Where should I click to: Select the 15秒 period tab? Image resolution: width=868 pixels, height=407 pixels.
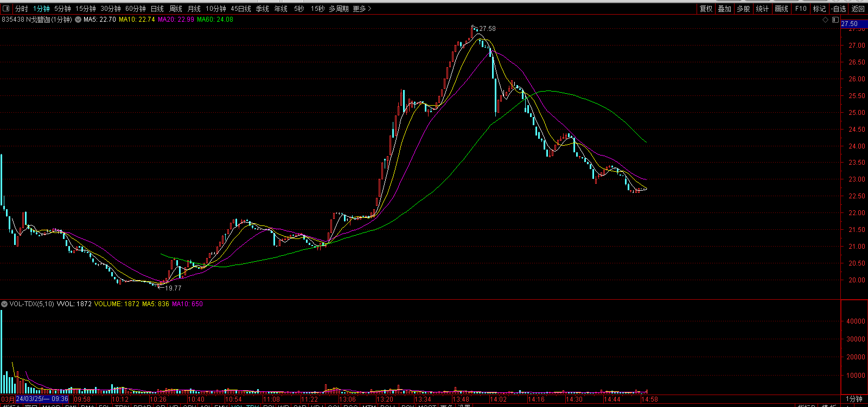[318, 9]
